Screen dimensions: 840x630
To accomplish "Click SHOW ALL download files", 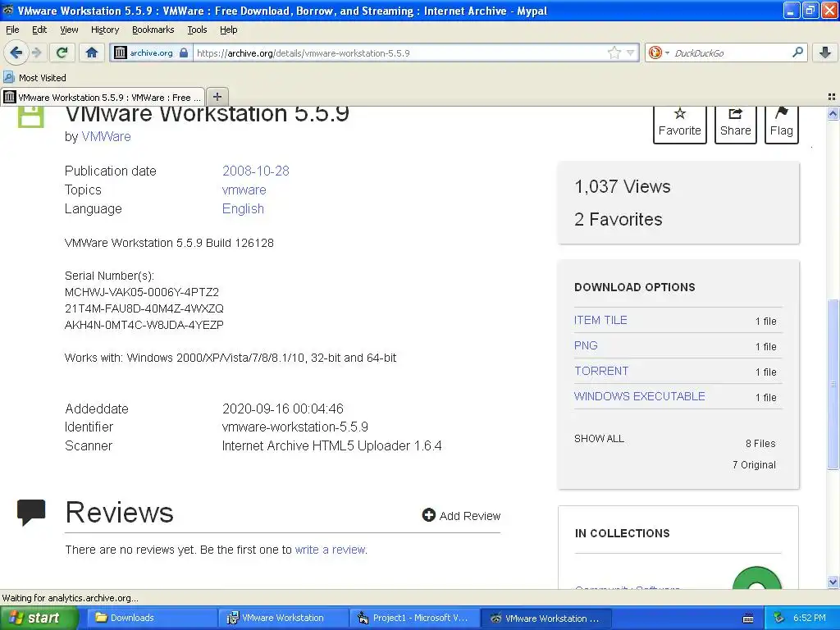I will (599, 438).
